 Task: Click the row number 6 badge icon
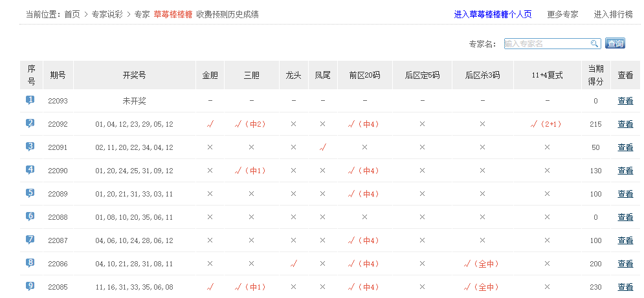30,217
